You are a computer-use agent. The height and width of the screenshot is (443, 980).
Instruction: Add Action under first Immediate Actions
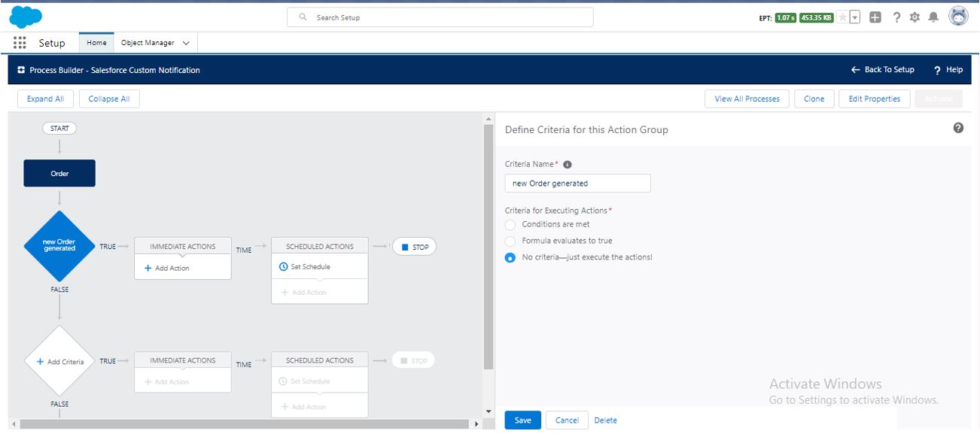pos(167,268)
